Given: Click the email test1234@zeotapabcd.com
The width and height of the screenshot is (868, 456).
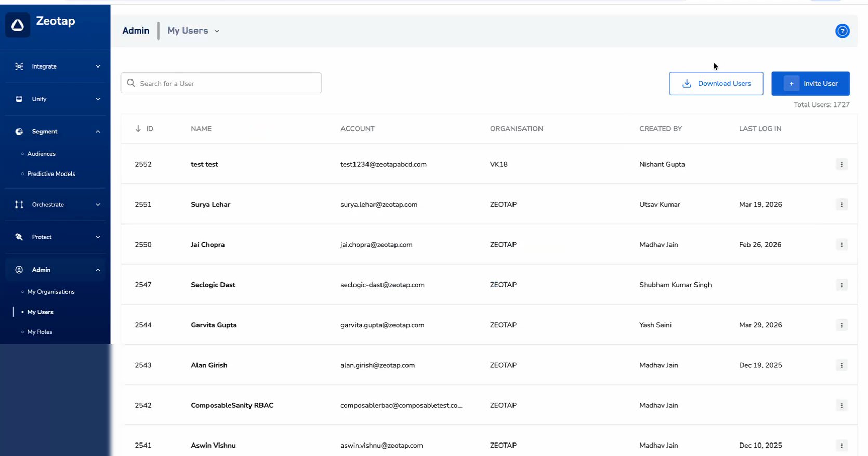Looking at the screenshot, I should (384, 164).
